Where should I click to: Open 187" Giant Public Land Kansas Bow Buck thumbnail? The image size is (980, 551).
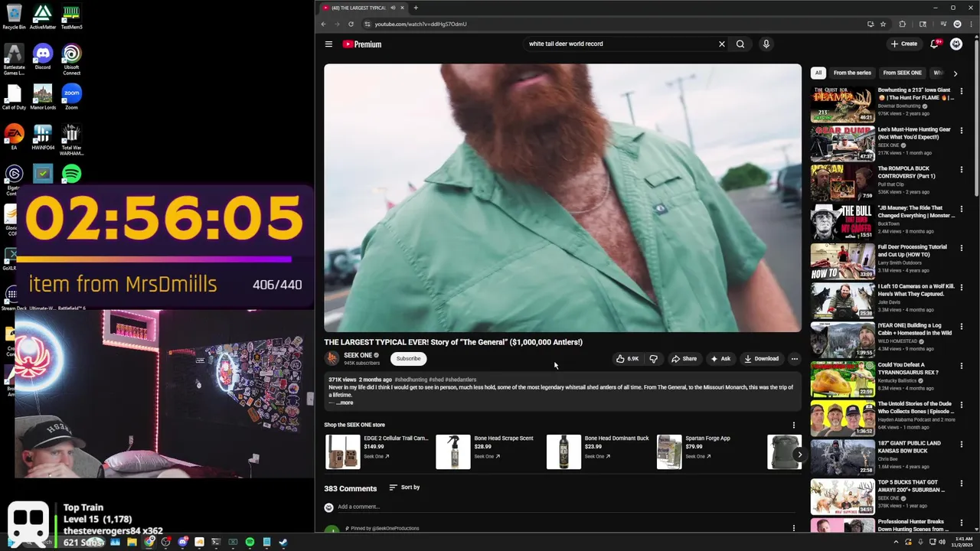point(842,457)
